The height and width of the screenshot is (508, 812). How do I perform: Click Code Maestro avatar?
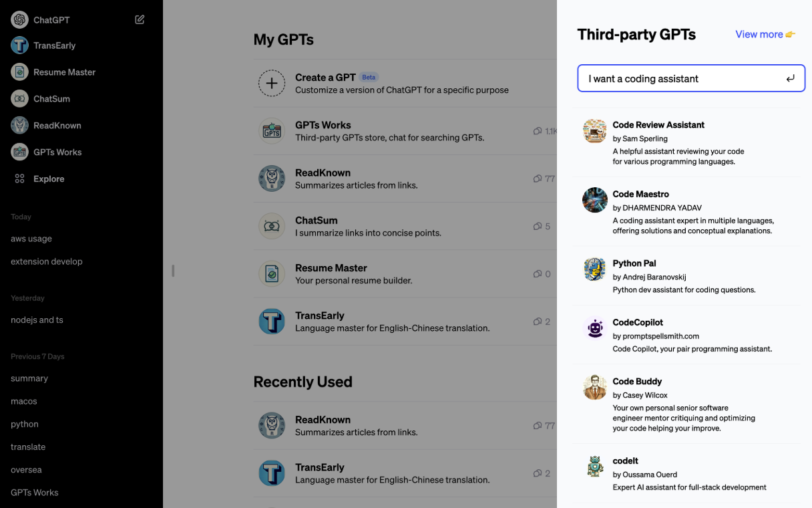(x=594, y=200)
